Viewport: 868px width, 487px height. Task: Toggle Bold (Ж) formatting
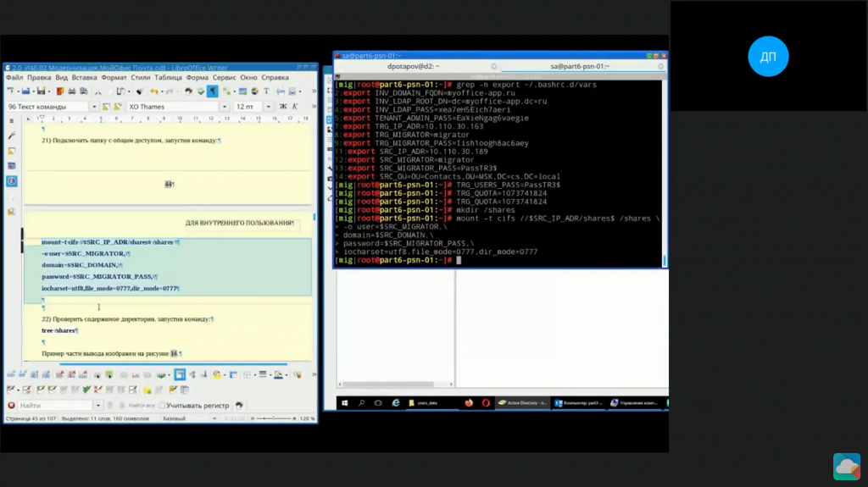tap(283, 106)
